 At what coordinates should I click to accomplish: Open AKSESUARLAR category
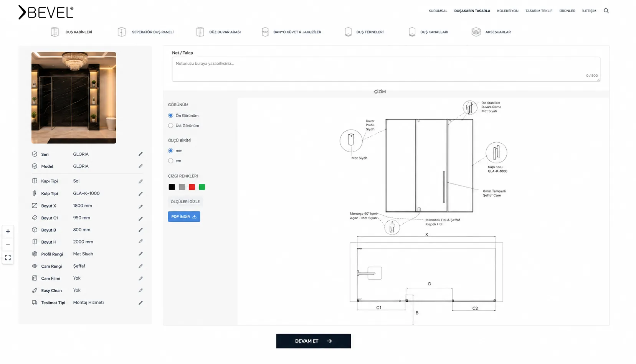coord(491,32)
